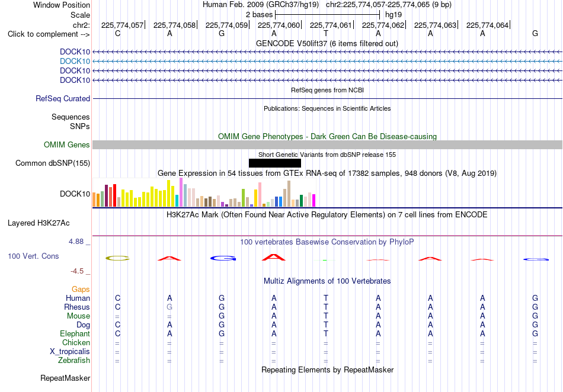Click the GTEx DOCK10 label beside bar chart

click(x=75, y=194)
